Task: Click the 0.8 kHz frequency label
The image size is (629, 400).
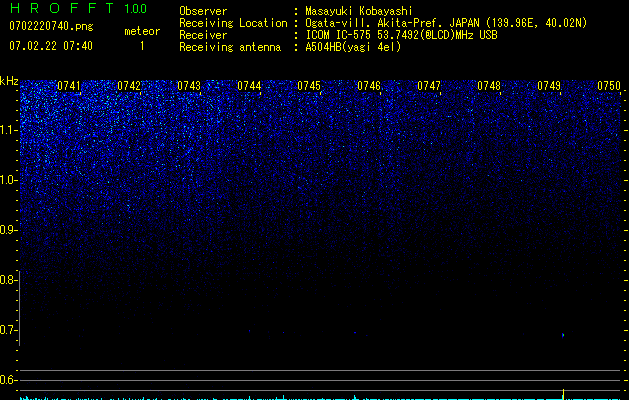Action: pos(9,280)
